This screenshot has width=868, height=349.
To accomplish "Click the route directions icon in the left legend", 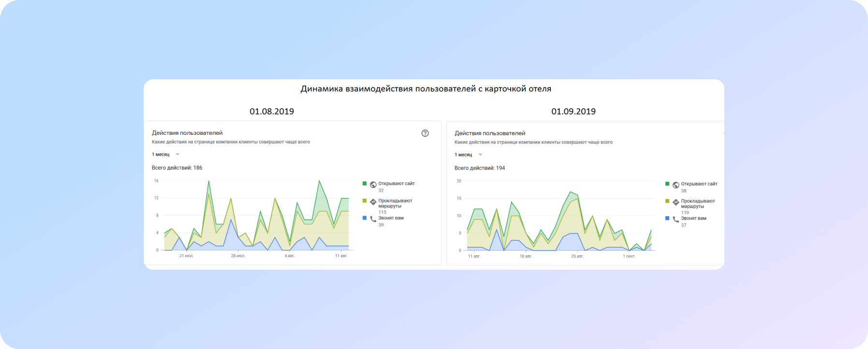I will tap(373, 202).
